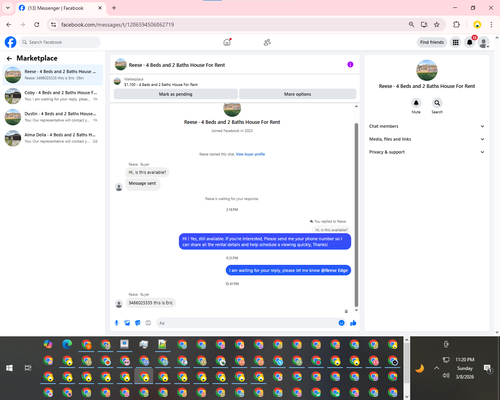
Task: Click the zoom magnifier icon in the address bar
Action: (411, 25)
